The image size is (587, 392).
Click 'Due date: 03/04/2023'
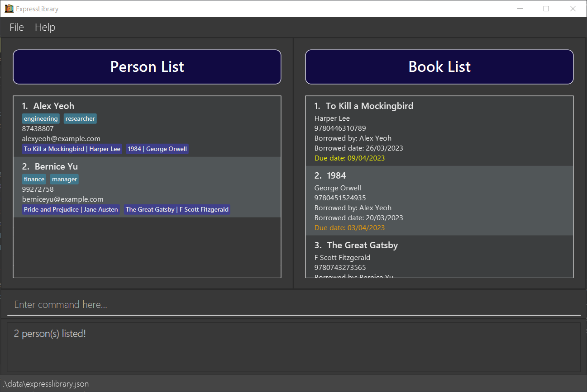coord(349,228)
